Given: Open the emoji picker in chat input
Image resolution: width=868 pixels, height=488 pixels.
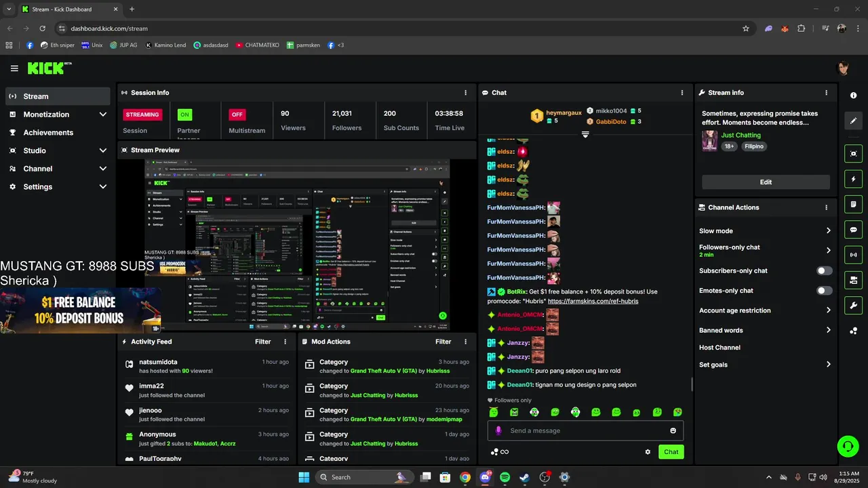Looking at the screenshot, I should tap(673, 430).
